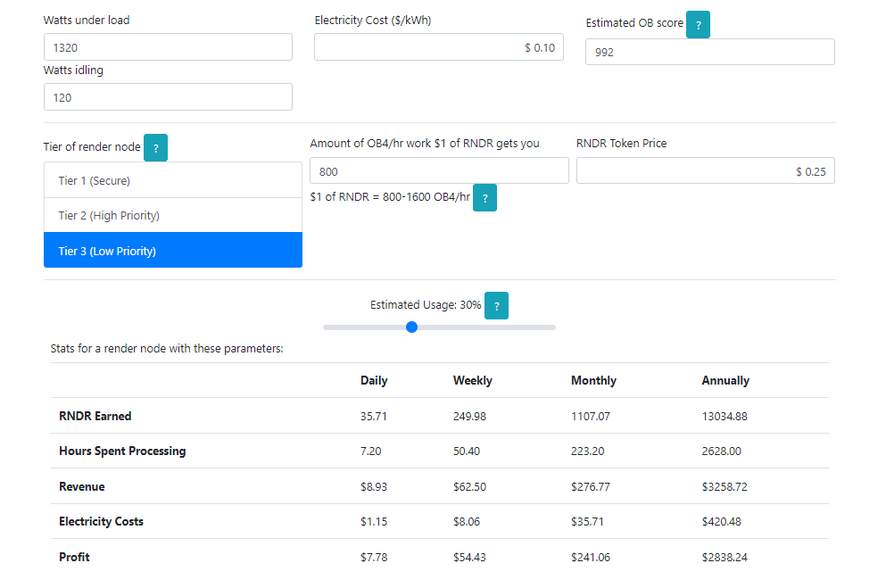Viewport: 886px width, 588px height.
Task: Click the Estimated OB score field
Action: [x=710, y=52]
